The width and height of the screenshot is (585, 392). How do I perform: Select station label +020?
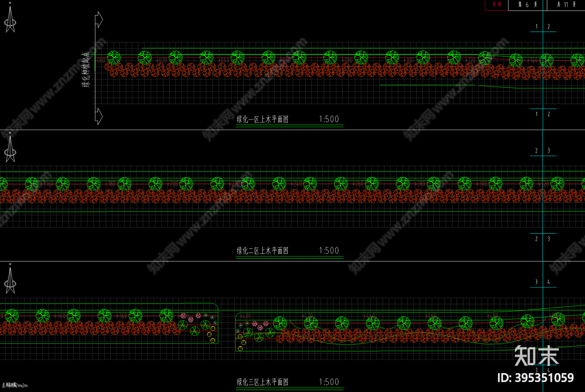coord(162,60)
